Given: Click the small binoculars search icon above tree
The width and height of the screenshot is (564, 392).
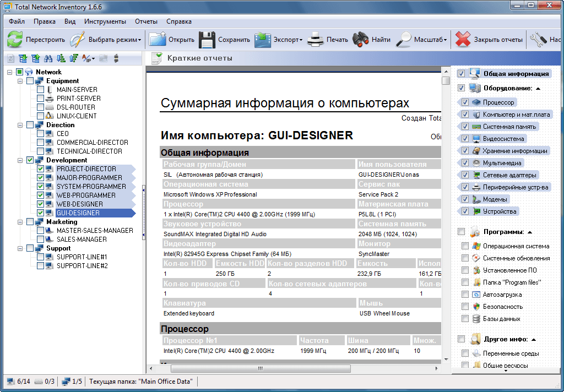Looking at the screenshot, I should click(x=48, y=58).
